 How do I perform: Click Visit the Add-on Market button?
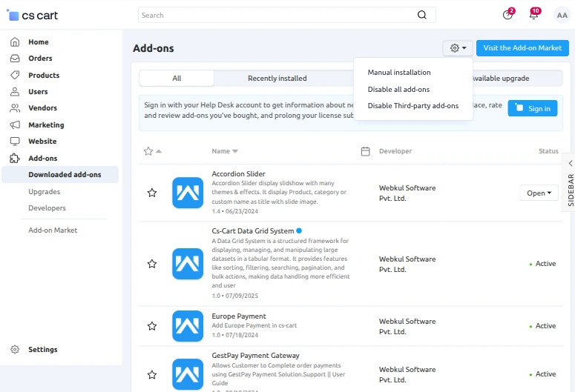(522, 48)
